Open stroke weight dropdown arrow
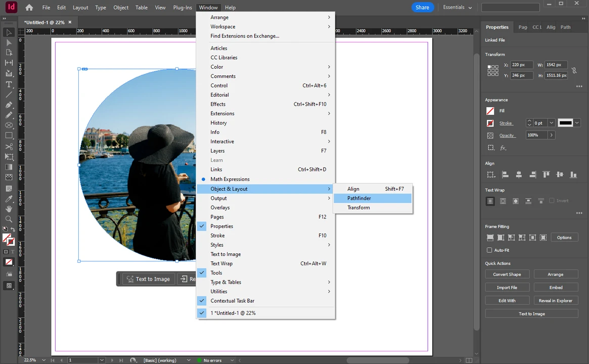Viewport: 589px width, 364px height. pos(552,123)
